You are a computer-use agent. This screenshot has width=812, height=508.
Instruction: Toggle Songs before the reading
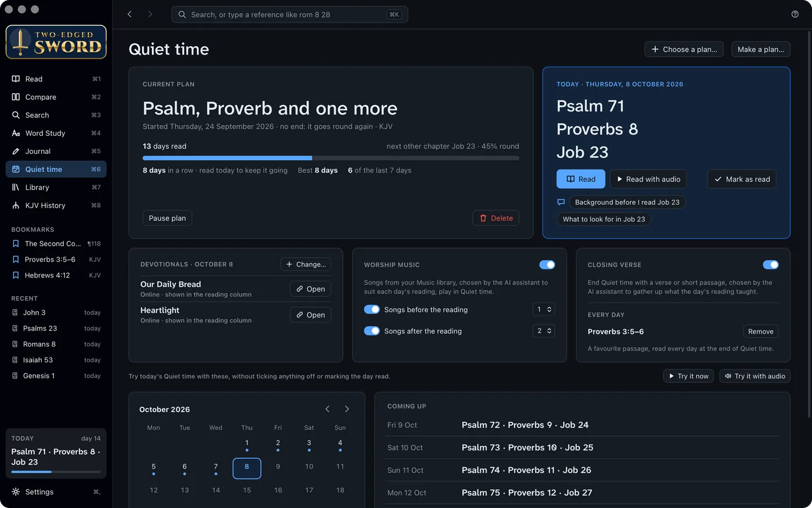pyautogui.click(x=372, y=309)
